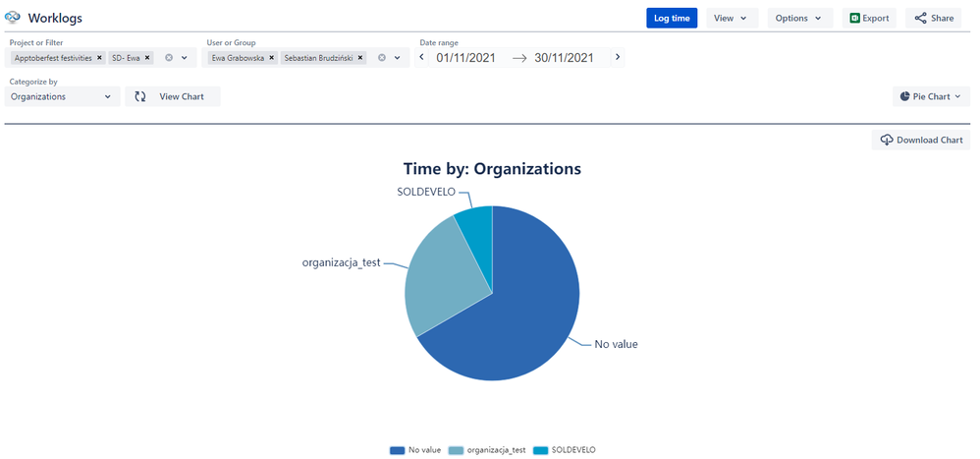Click the refresh icon beside View Chart
Viewport: 980px width, 459px height.
[x=140, y=97]
